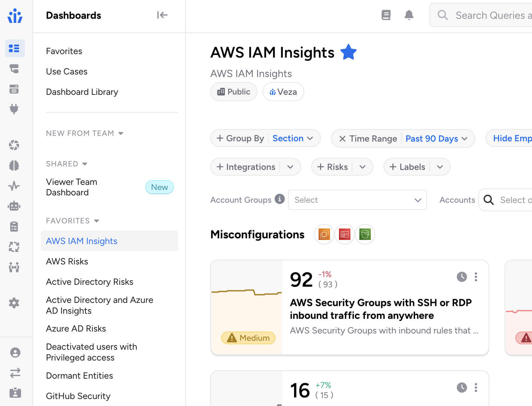532x406 pixels.
Task: Click the robot icon in left sidebar
Action: click(x=14, y=206)
